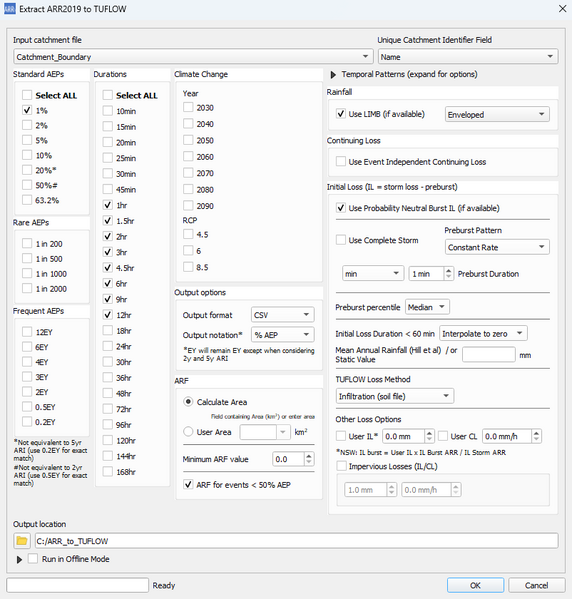Tick the 1 in 500 Rare AEP
This screenshot has height=599, width=572.
tap(27, 259)
